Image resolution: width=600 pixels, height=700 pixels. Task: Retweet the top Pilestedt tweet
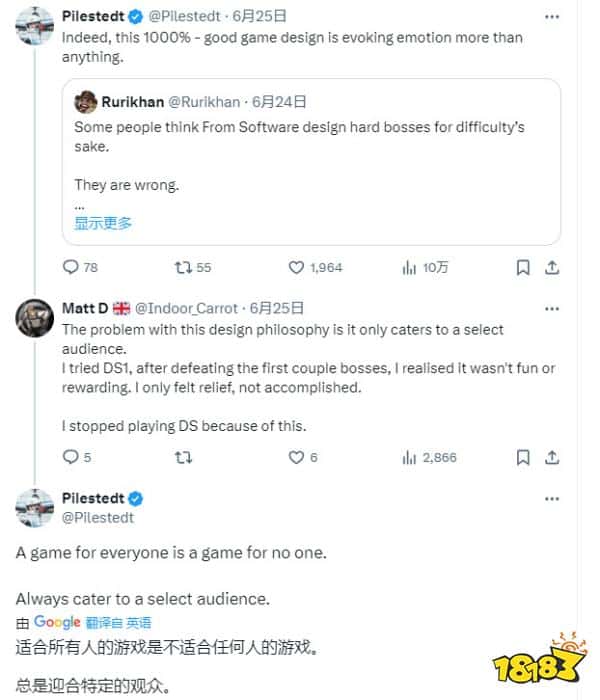coord(183,267)
